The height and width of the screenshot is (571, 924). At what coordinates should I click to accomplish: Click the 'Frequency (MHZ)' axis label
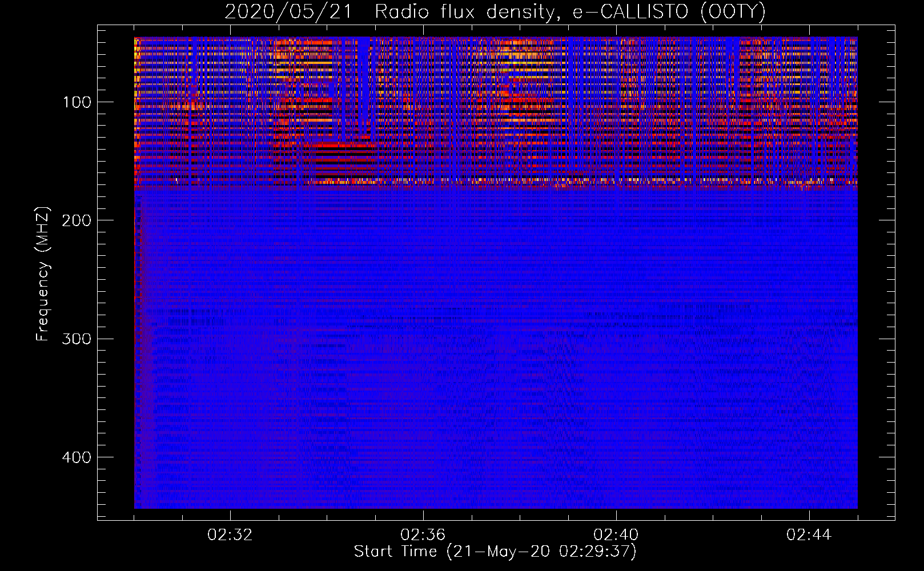click(x=43, y=274)
